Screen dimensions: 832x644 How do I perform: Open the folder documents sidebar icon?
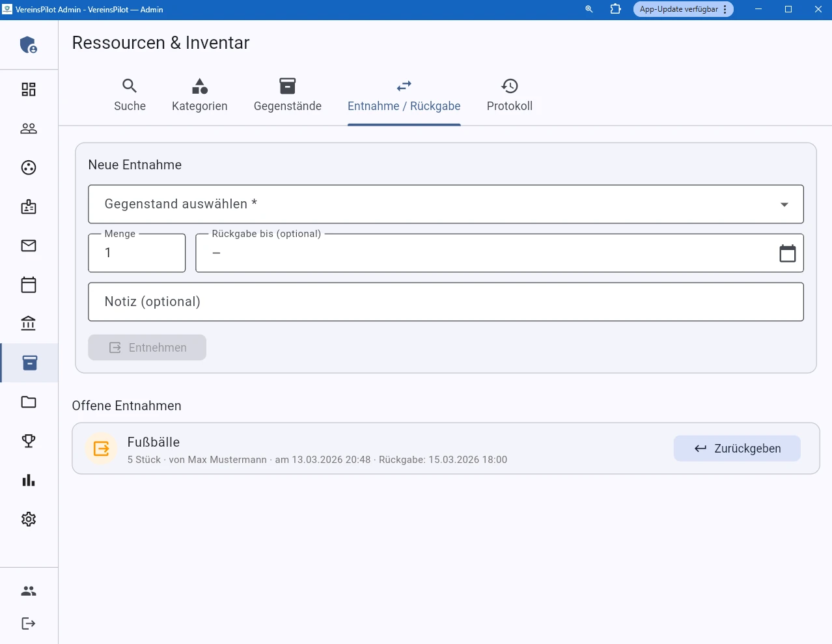29,402
